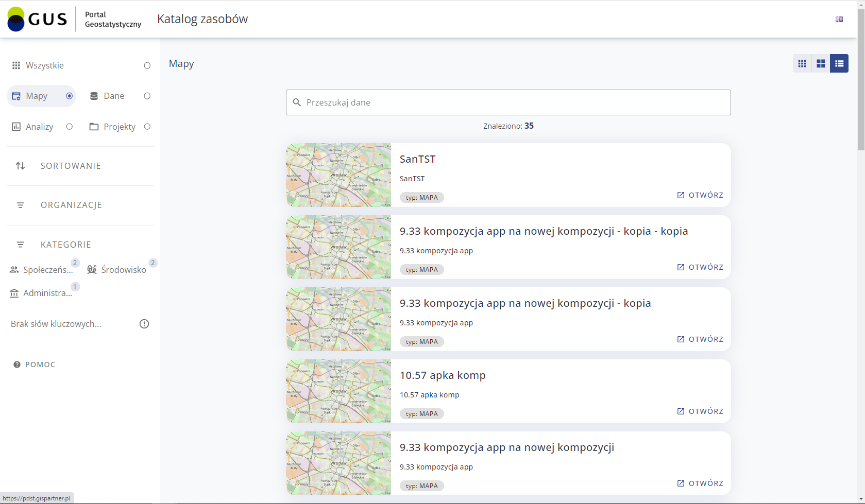Click the SanTST map thumbnail

(338, 175)
